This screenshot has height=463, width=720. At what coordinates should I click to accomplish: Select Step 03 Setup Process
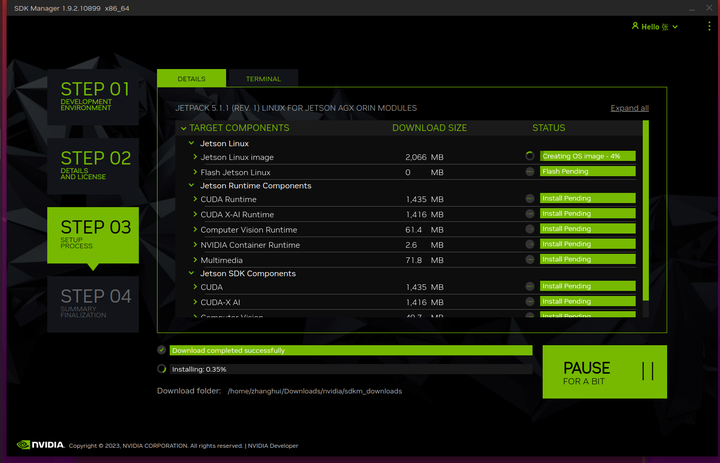93,235
